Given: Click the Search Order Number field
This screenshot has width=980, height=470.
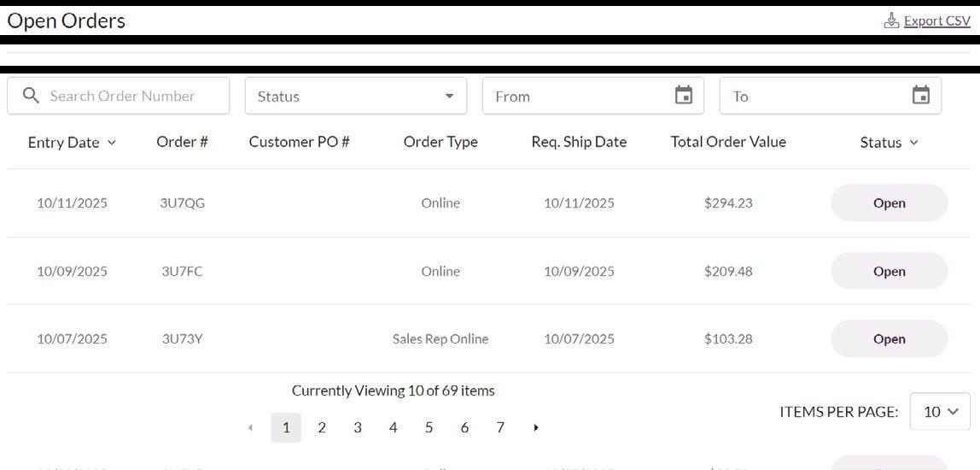Looking at the screenshot, I should pyautogui.click(x=128, y=96).
